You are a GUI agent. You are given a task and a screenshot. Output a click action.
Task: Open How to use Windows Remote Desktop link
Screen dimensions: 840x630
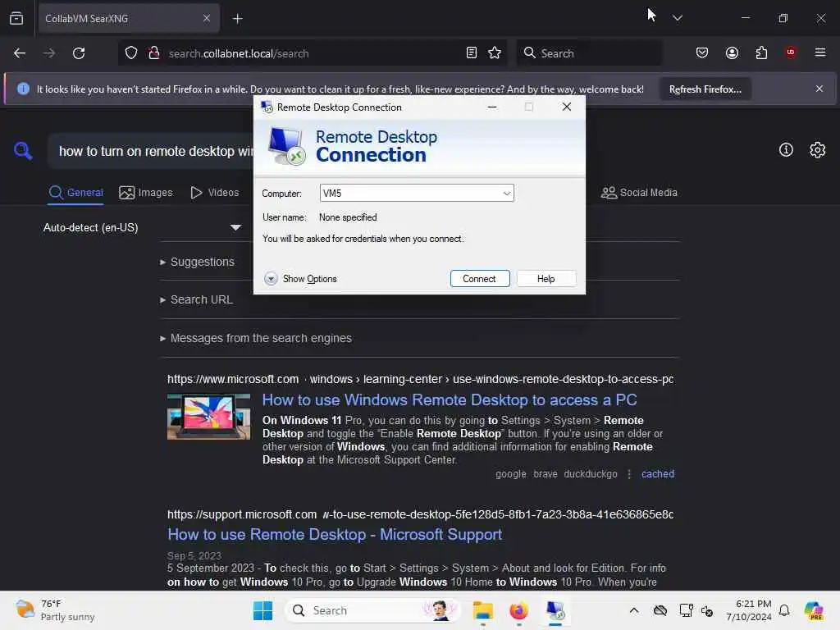pos(450,400)
